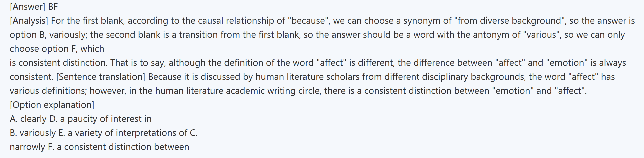Click the "[Option explanation]" heading

[52, 105]
